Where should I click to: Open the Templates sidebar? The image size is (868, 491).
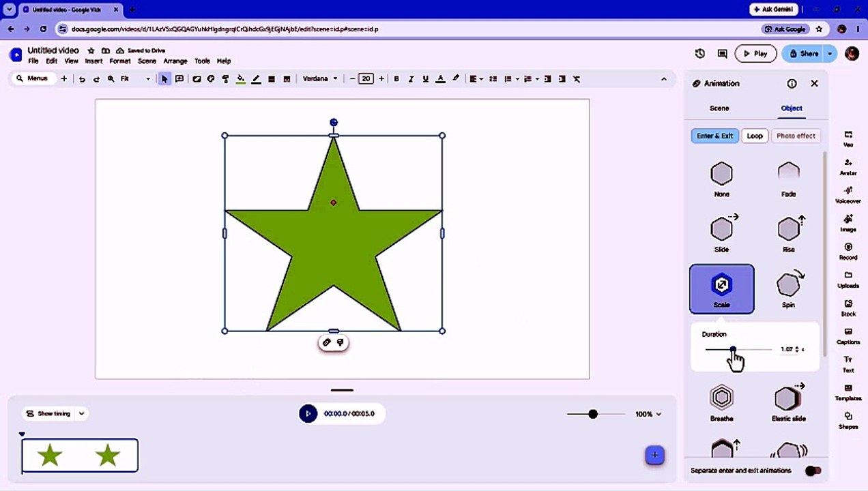coord(848,392)
